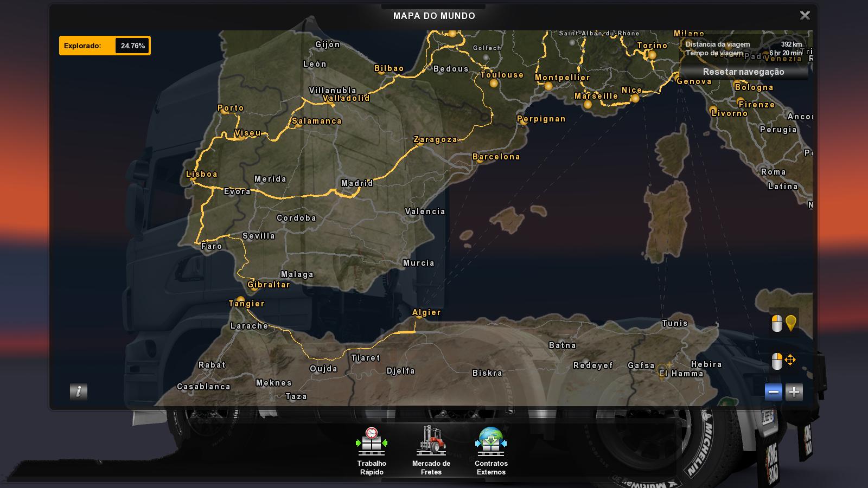868x488 pixels.
Task: Click the Porto label on map
Action: point(231,108)
